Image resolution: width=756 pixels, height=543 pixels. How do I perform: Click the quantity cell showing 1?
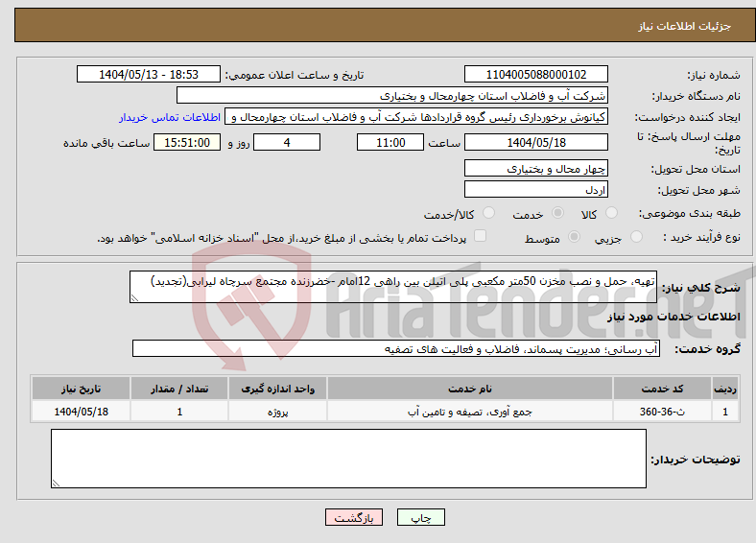point(179,412)
